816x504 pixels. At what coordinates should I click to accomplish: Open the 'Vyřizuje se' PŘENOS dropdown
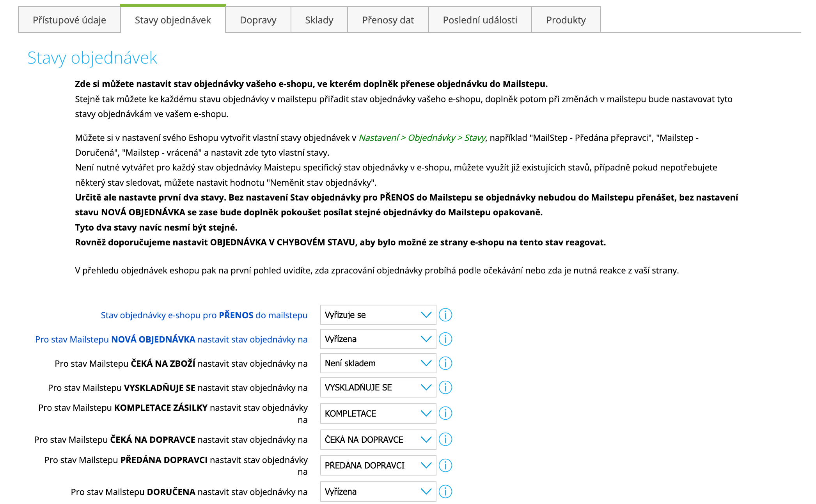pos(378,315)
